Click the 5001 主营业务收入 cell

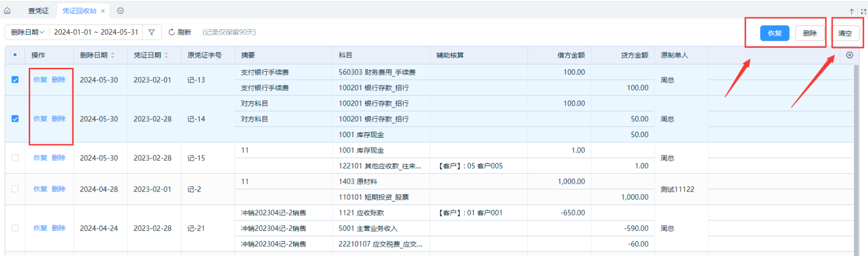(381, 228)
